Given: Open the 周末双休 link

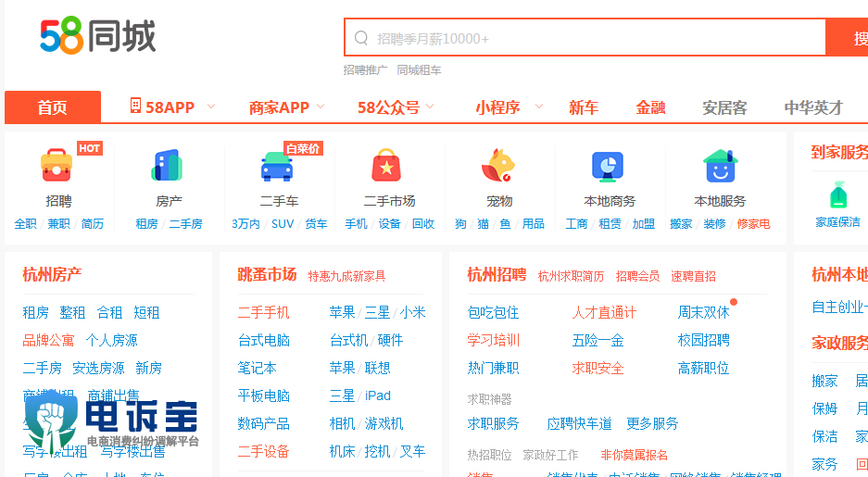Looking at the screenshot, I should 704,312.
